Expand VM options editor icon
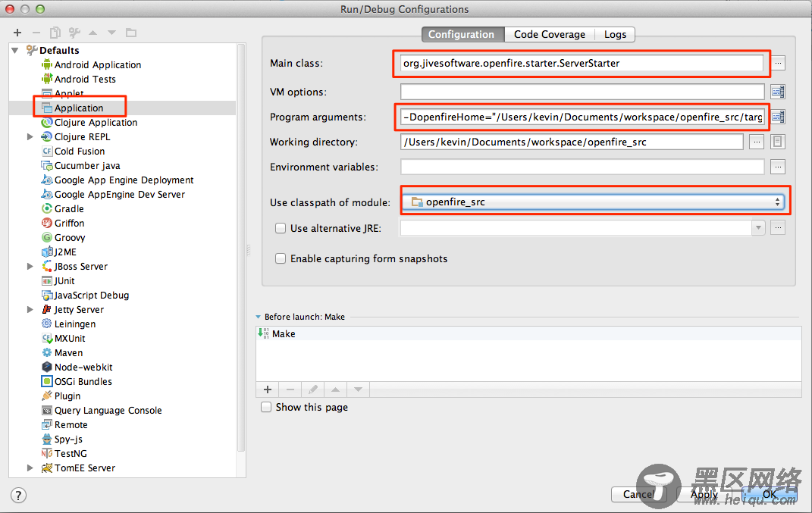This screenshot has width=812, height=513. (778, 92)
